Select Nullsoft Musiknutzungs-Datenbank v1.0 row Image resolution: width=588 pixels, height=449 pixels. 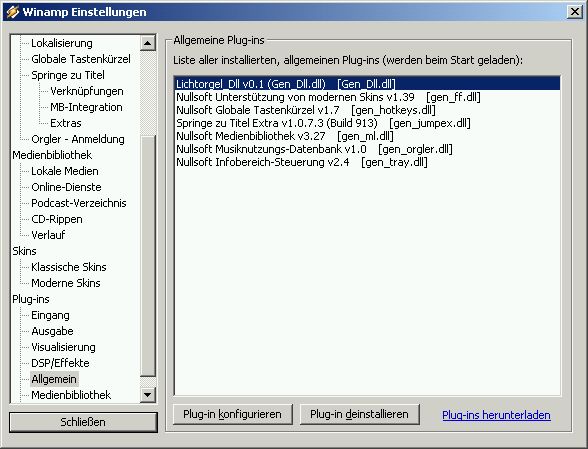(367, 149)
